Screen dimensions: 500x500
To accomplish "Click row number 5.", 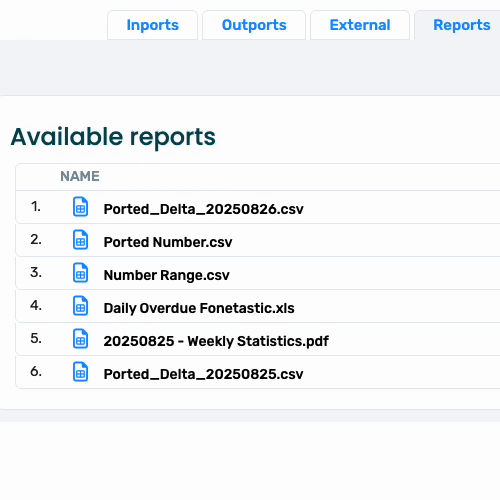I will click(36, 339).
